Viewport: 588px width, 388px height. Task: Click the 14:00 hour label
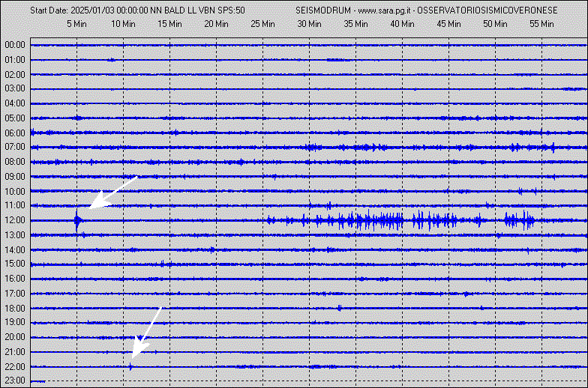pos(15,250)
